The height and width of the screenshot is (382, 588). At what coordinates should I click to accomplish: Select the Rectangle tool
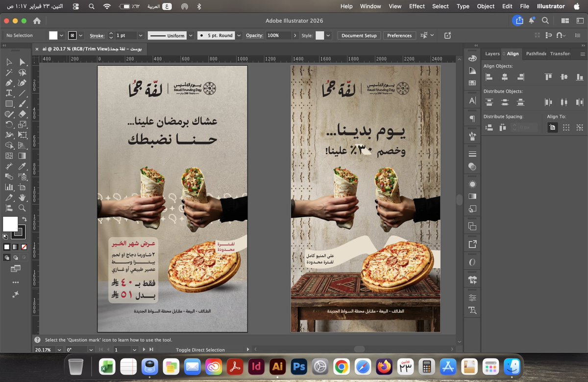[9, 103]
